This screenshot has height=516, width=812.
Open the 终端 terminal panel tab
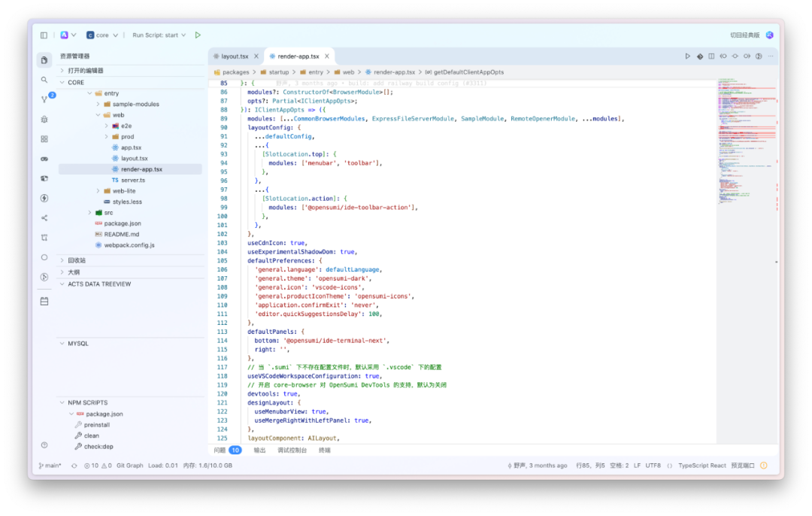(x=324, y=450)
